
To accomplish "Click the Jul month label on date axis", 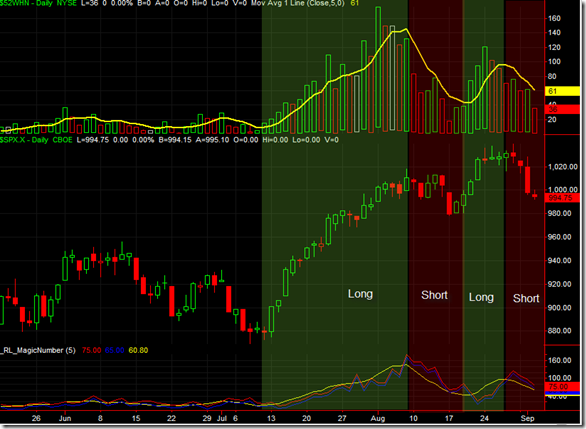I will [x=222, y=418].
